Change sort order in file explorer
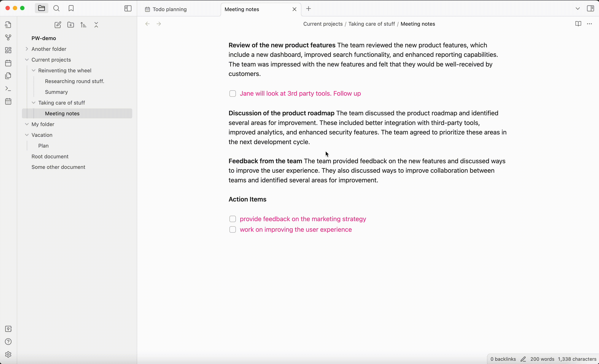 click(83, 25)
